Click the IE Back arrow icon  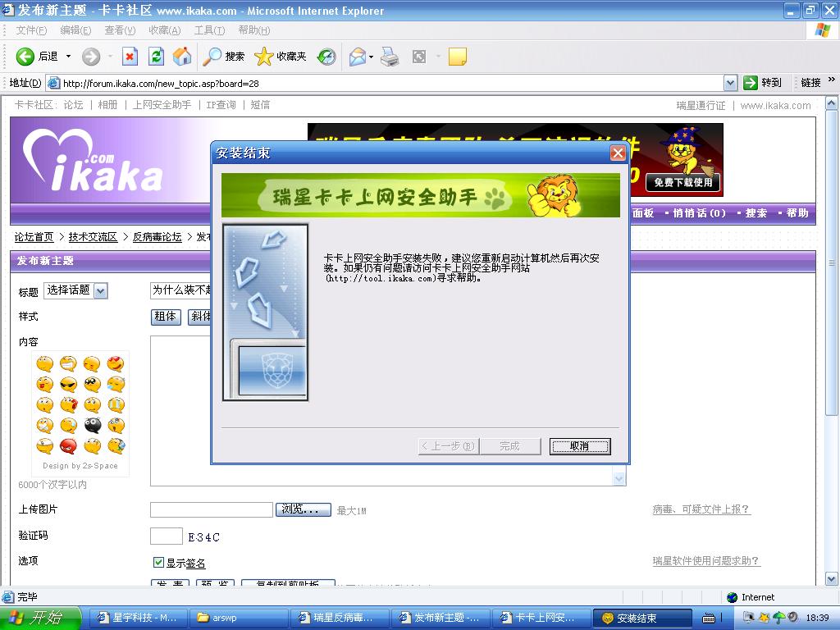(25, 57)
